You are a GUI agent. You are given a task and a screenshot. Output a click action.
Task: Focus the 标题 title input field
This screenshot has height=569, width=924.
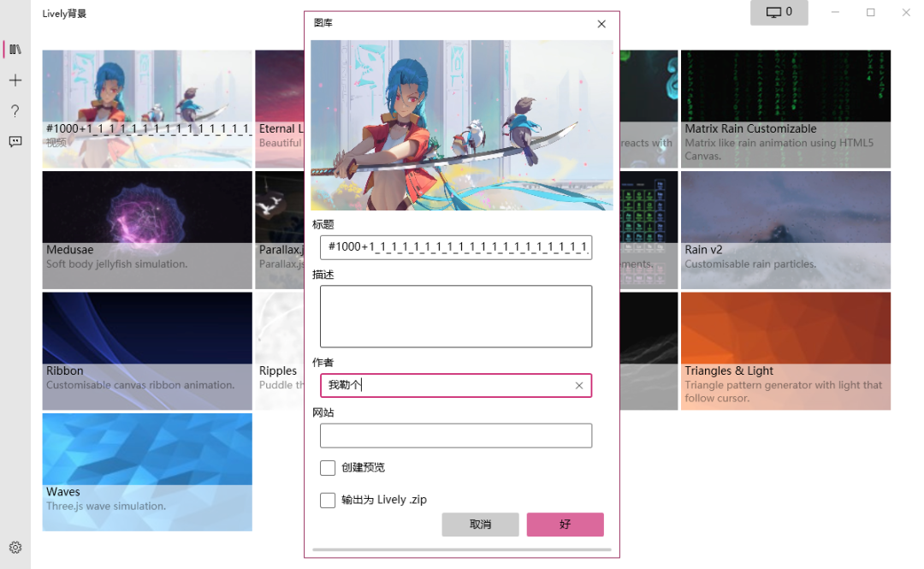tap(456, 247)
